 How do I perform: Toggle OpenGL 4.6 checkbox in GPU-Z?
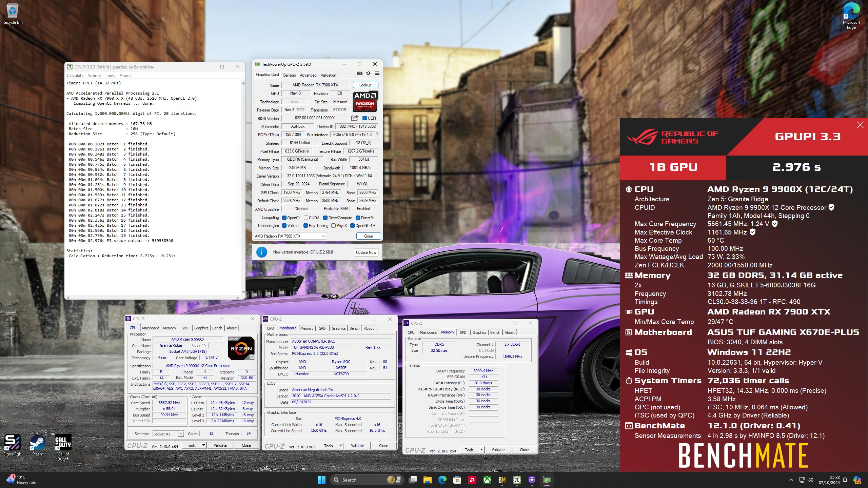point(352,226)
